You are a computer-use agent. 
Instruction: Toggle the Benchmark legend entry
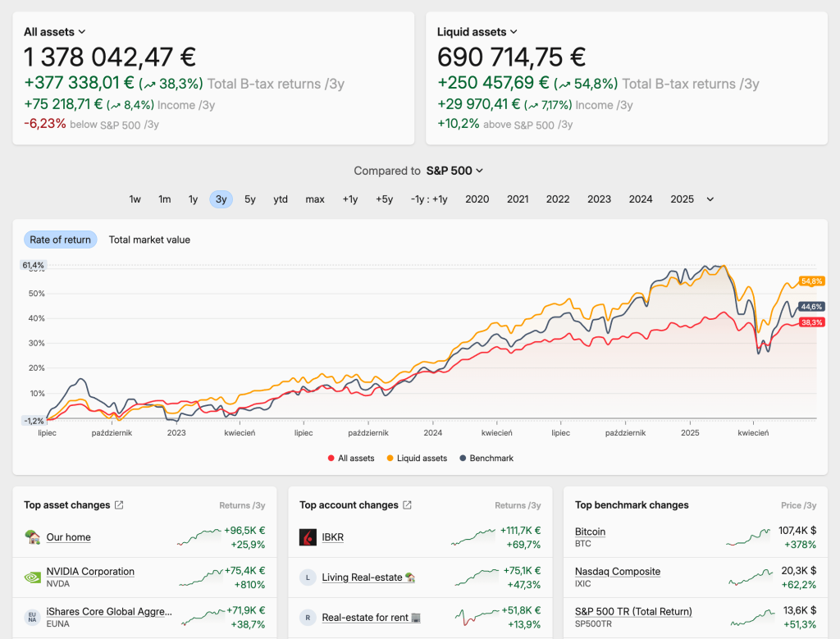tap(486, 458)
